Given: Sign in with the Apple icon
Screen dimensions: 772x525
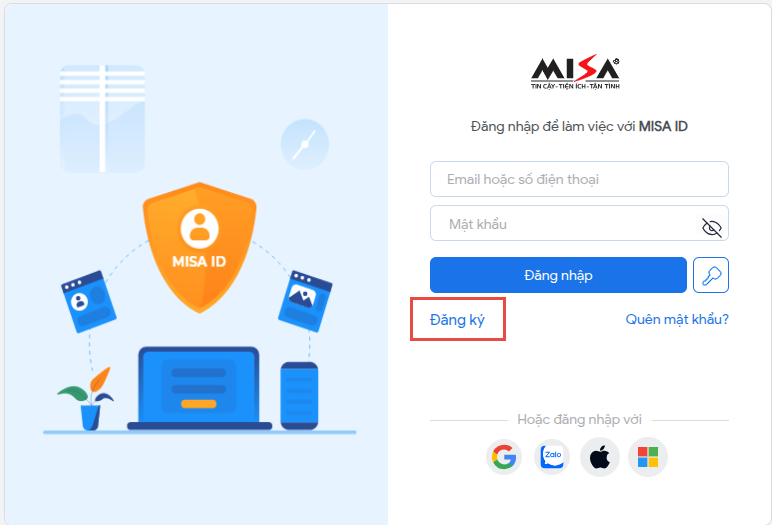Looking at the screenshot, I should (x=600, y=457).
